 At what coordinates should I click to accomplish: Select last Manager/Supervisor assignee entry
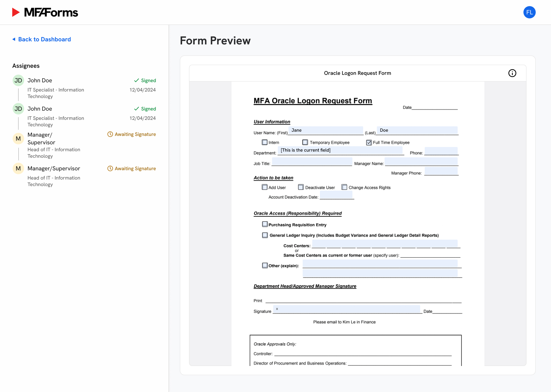pyautogui.click(x=54, y=169)
